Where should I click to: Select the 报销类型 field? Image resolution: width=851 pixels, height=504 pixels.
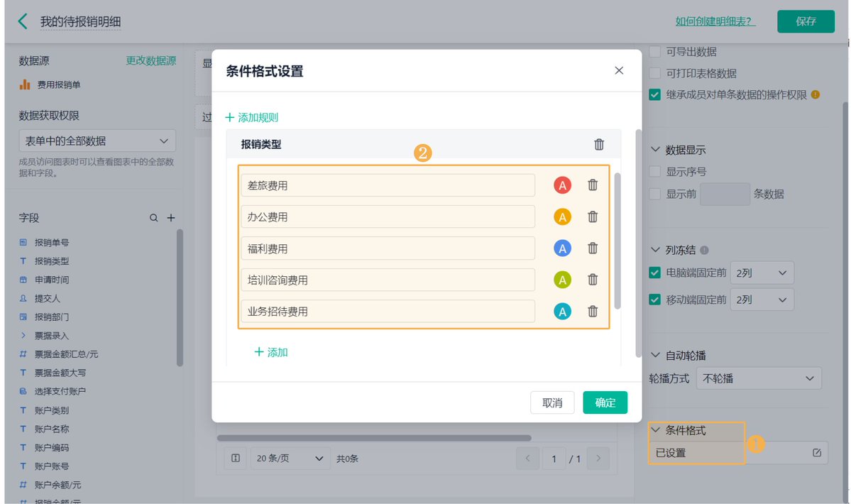click(52, 261)
